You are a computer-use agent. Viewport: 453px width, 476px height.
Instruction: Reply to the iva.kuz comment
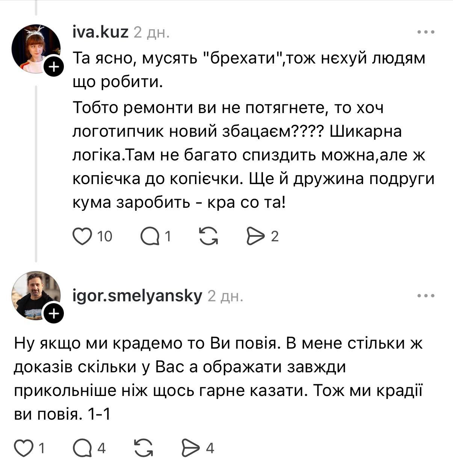coord(150,237)
